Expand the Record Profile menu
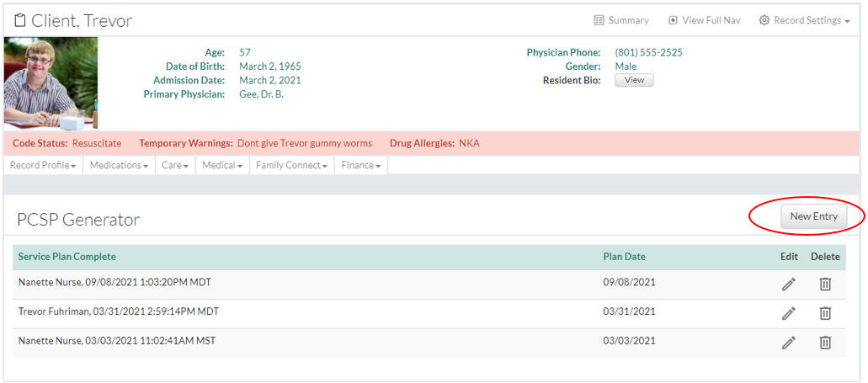The image size is (868, 383). pos(43,166)
